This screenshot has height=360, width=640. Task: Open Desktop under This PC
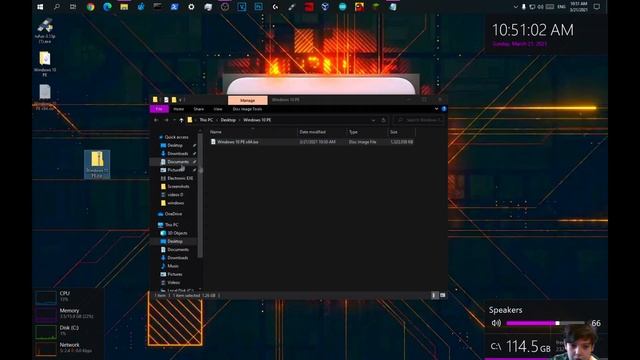[x=175, y=241]
